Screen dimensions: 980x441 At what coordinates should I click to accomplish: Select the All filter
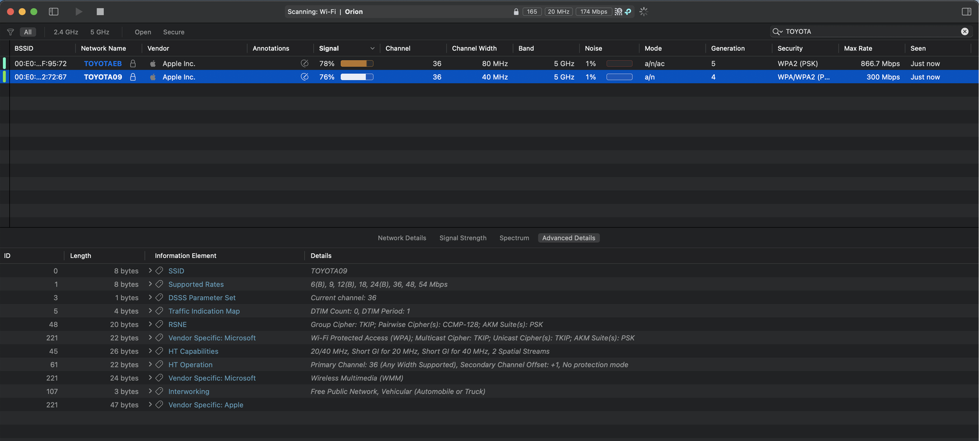point(28,32)
